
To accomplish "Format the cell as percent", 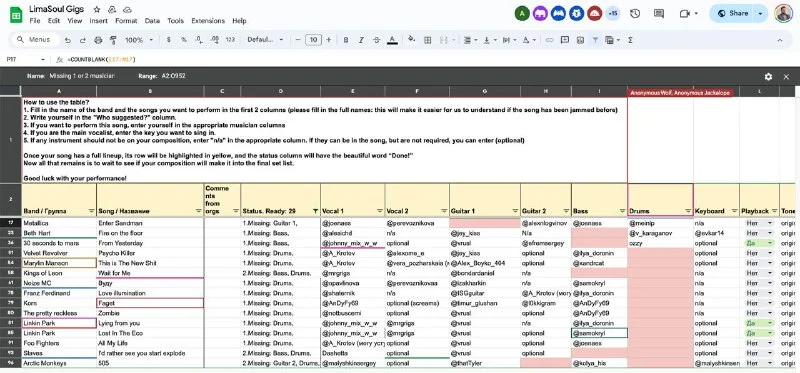I will [x=184, y=40].
